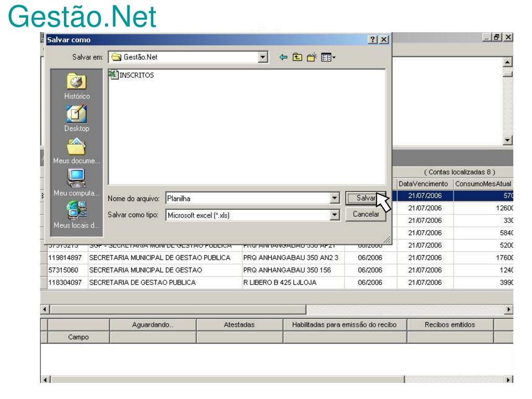Open Meus documentos folder shortcut
Image resolution: width=532 pixels, height=399 pixels.
pos(77,151)
